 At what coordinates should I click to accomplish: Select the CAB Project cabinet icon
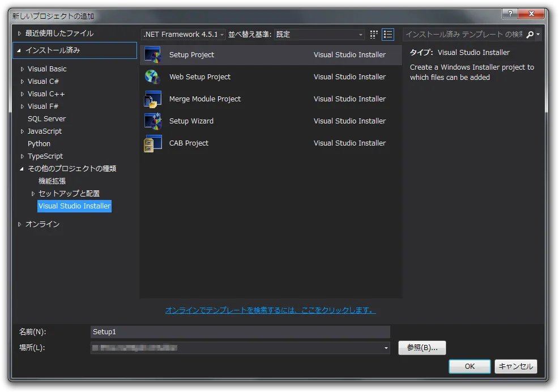152,143
